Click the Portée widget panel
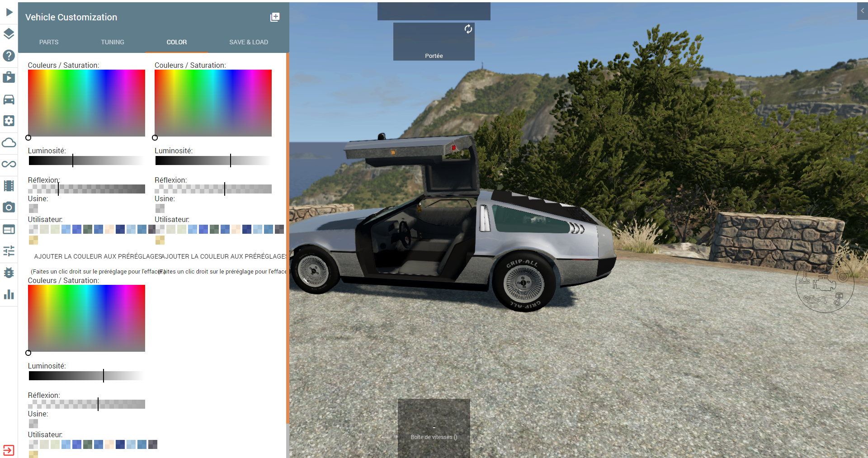The width and height of the screenshot is (868, 458). tap(434, 42)
